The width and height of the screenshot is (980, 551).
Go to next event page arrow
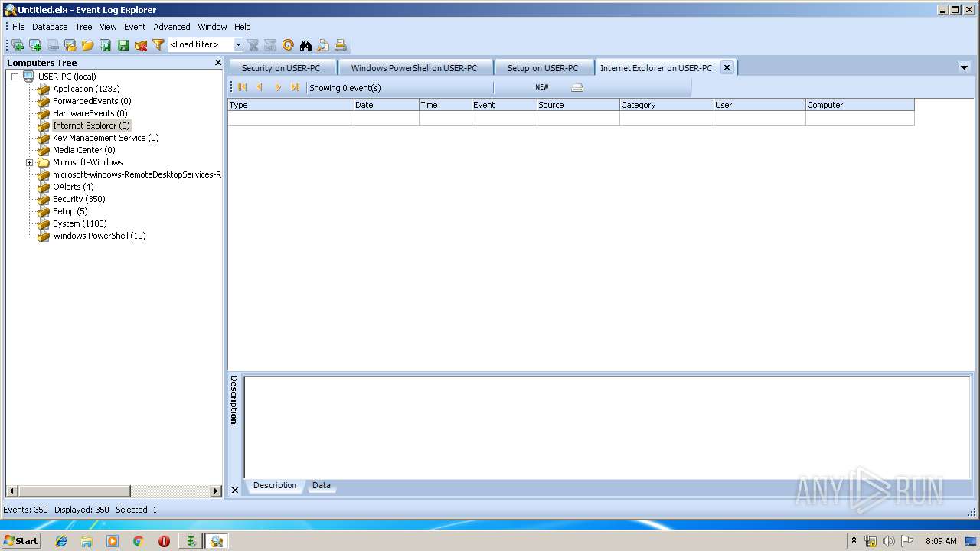(278, 87)
